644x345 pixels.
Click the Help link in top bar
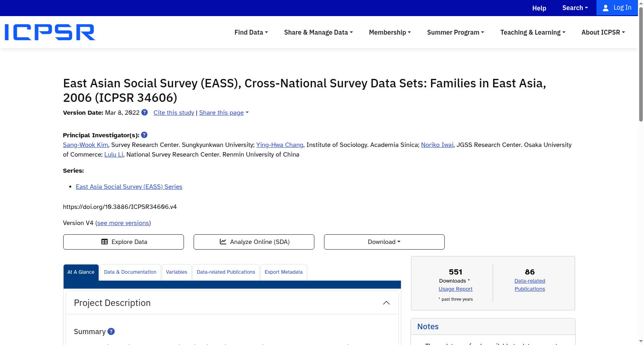coord(539,8)
